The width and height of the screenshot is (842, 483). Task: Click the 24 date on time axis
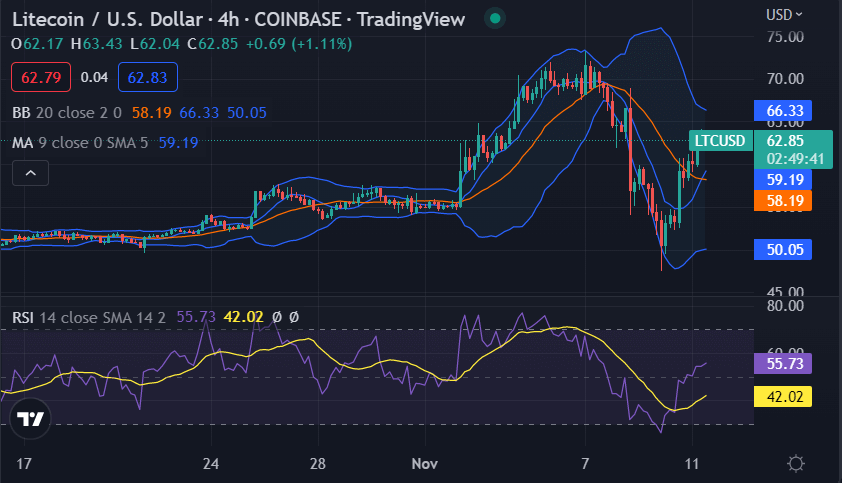(211, 464)
